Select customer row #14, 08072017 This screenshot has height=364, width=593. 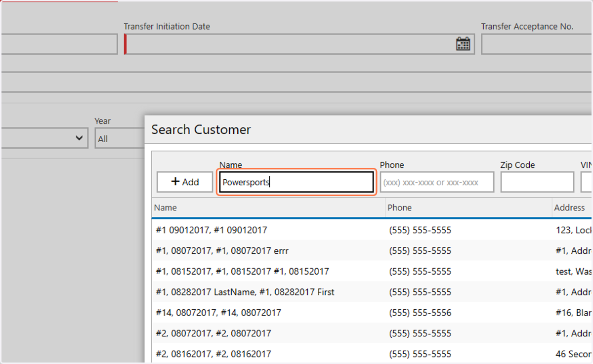click(372, 313)
